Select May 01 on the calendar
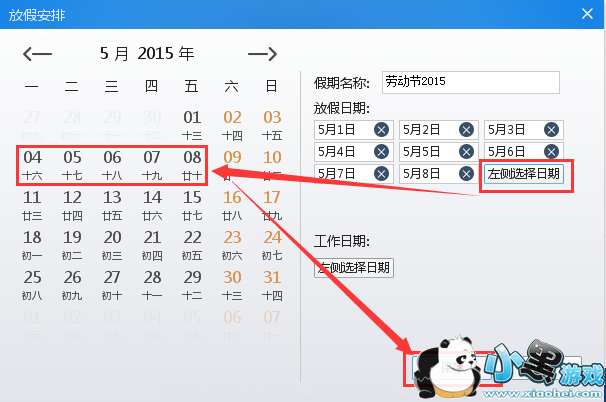 (192, 125)
